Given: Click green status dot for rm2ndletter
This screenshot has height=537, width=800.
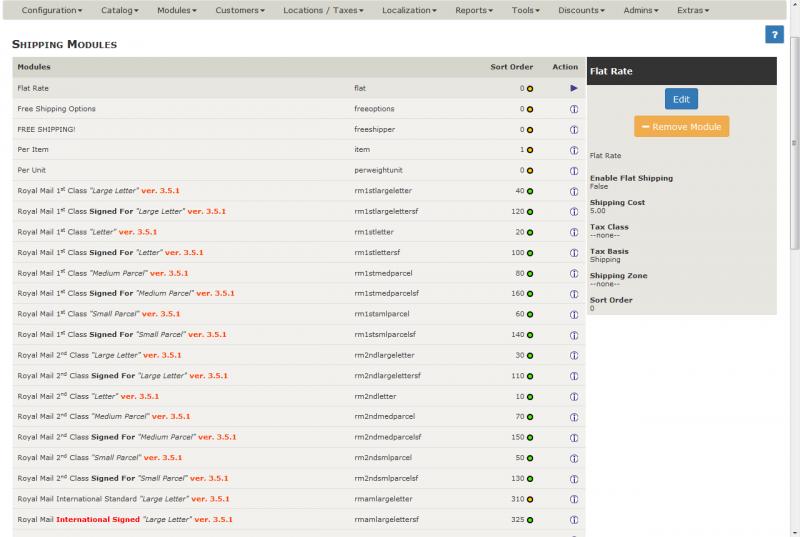Looking at the screenshot, I should click(x=530, y=397).
